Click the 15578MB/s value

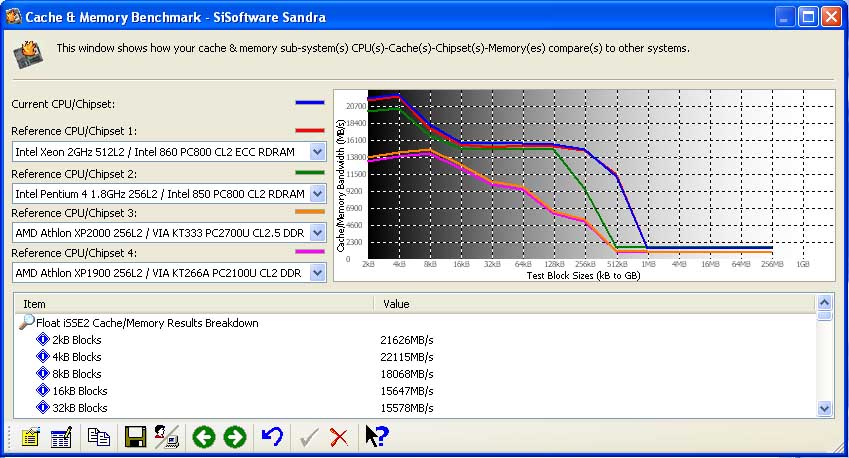tap(407, 408)
